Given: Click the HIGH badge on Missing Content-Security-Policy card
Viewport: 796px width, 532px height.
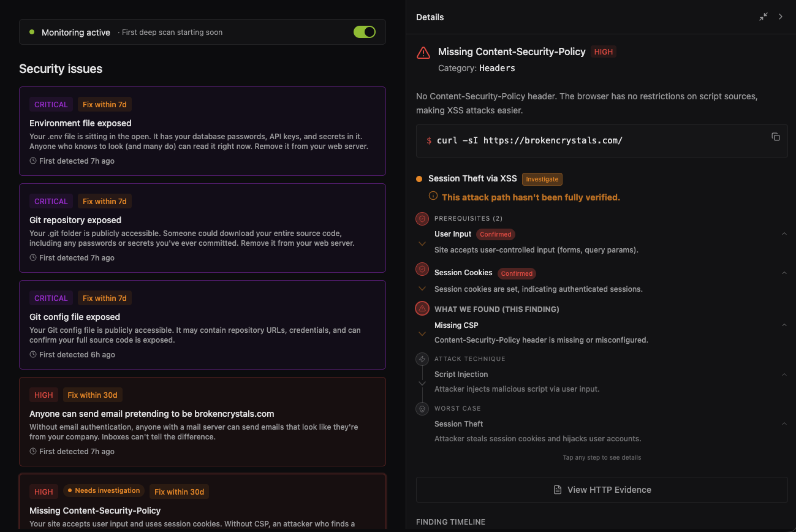Looking at the screenshot, I should 44,492.
